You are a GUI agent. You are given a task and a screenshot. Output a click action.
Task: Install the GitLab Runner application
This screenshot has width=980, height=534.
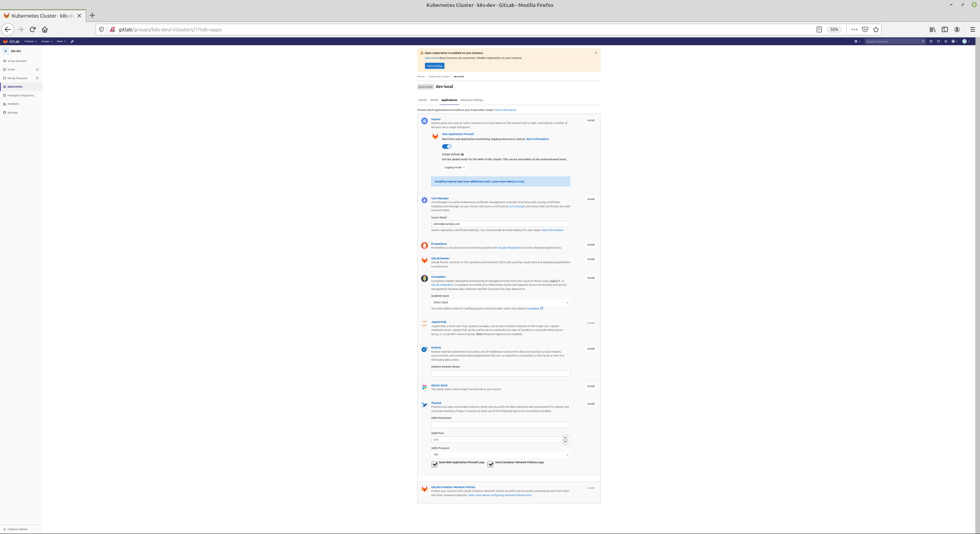click(x=591, y=259)
